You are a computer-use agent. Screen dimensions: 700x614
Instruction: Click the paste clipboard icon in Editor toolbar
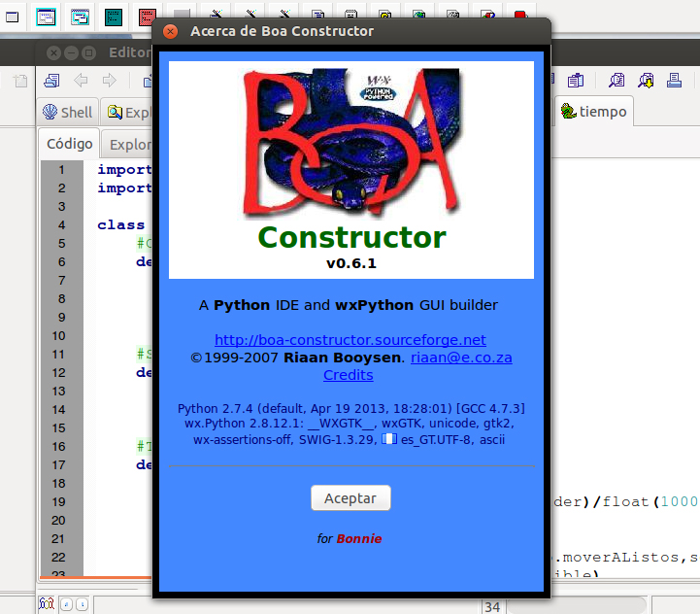[x=576, y=81]
